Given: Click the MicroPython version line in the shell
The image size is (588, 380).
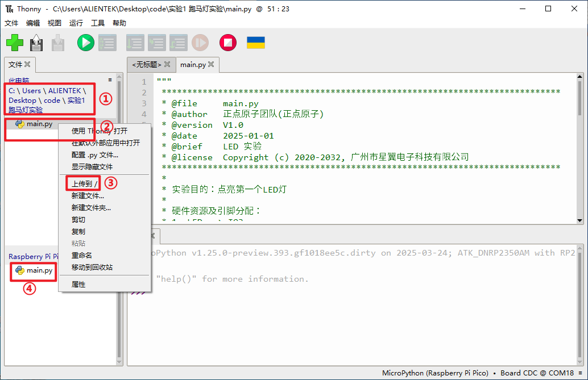Looking at the screenshot, I should [x=363, y=253].
